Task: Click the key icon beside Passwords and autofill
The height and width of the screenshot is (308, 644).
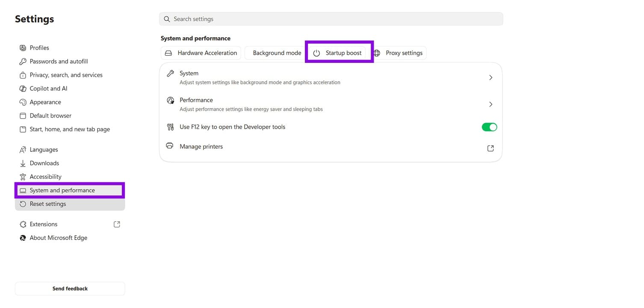Action: pyautogui.click(x=23, y=62)
